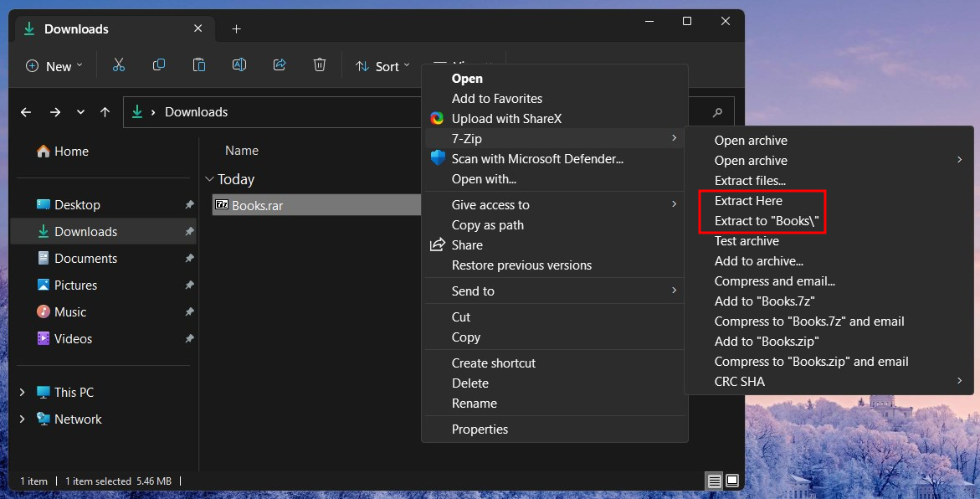
Task: Click the Paste clipboard icon in toolbar
Action: (199, 65)
